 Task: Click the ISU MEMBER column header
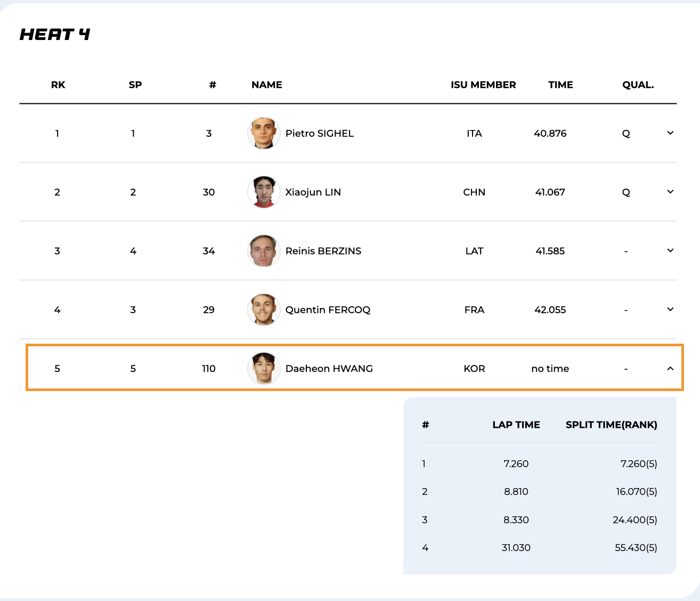coord(483,85)
